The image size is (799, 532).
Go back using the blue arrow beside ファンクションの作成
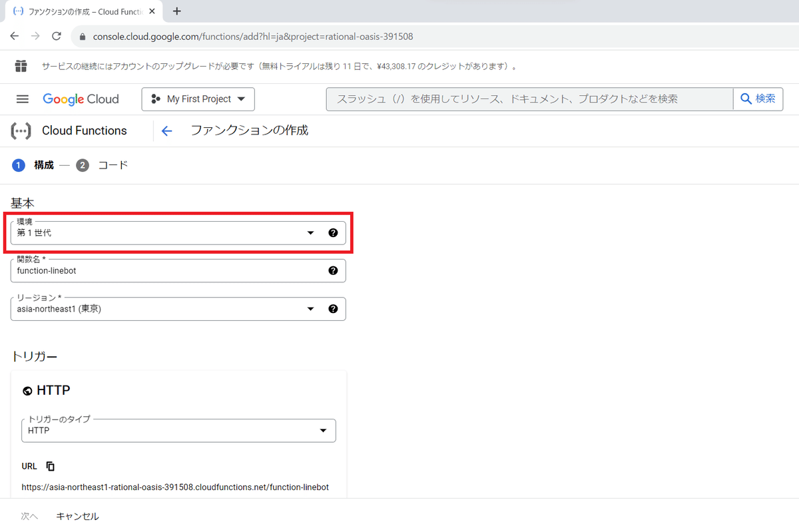coord(167,131)
